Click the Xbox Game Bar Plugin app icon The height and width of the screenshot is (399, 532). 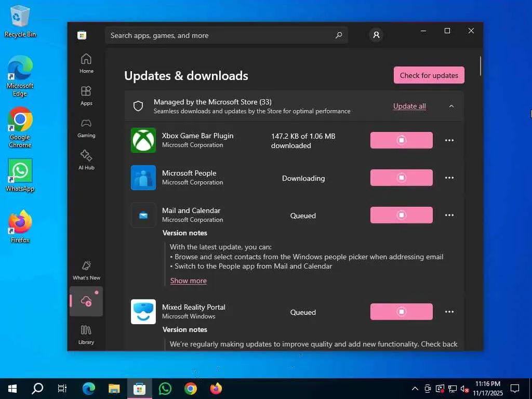pyautogui.click(x=143, y=140)
